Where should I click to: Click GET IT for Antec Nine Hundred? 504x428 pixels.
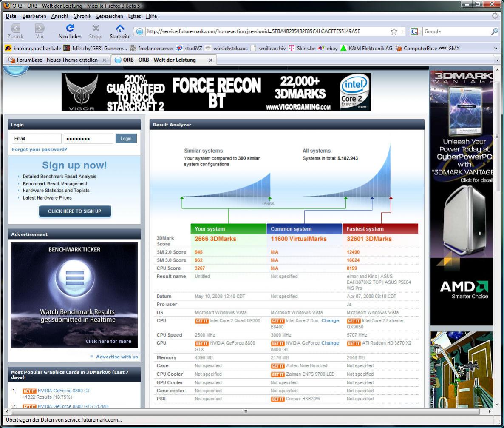point(278,366)
